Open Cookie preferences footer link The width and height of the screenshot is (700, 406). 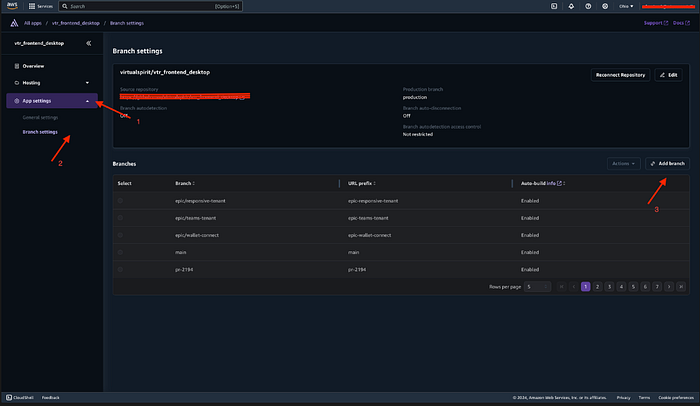(x=676, y=398)
